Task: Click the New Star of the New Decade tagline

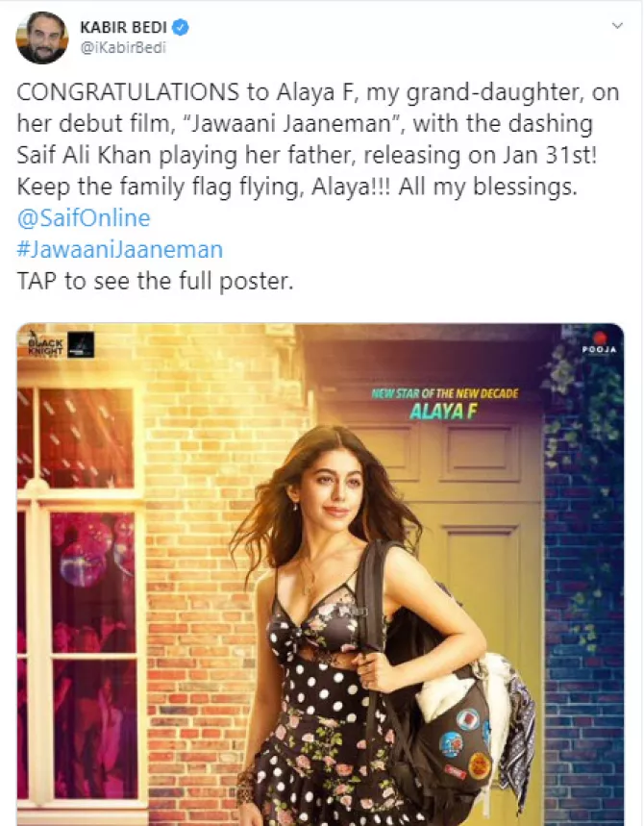Action: (x=444, y=393)
